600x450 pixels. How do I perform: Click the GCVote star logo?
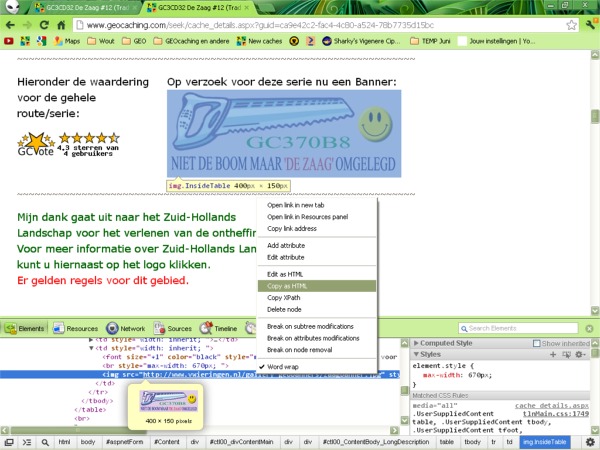click(36, 144)
